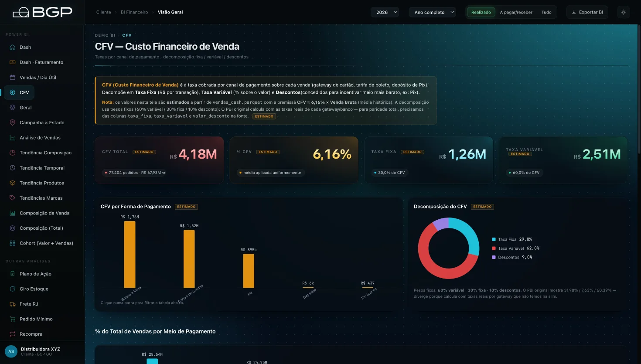
Task: Go to Tendência Temporal page
Action: 41,168
